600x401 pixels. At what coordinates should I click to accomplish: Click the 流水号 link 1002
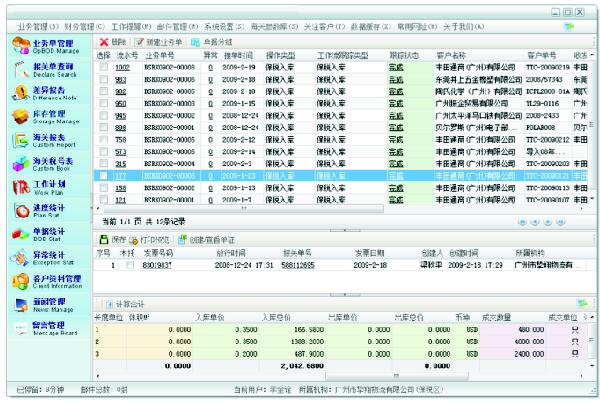tap(120, 66)
